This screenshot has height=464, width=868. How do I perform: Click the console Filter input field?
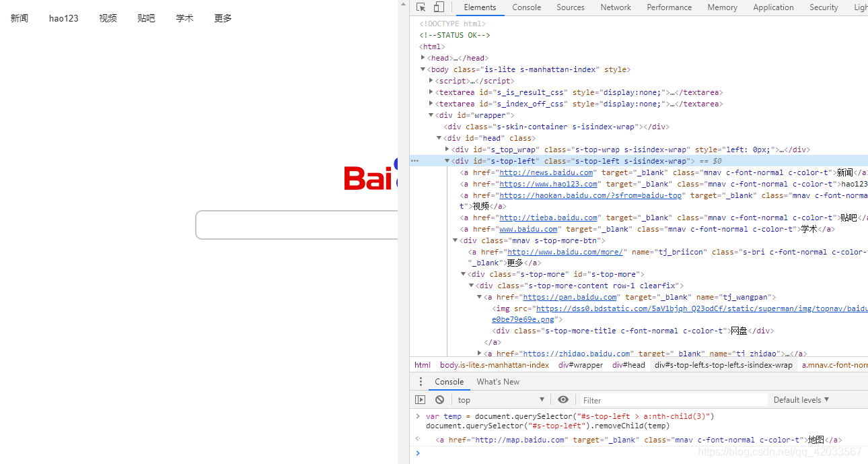[673, 400]
